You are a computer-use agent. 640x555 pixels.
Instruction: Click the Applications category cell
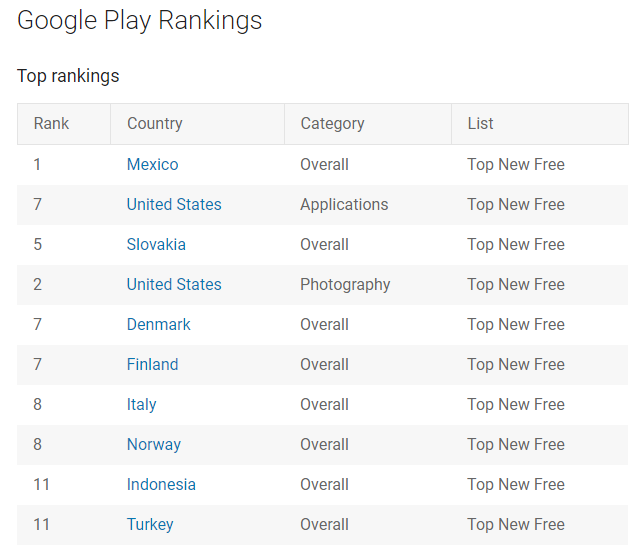344,205
